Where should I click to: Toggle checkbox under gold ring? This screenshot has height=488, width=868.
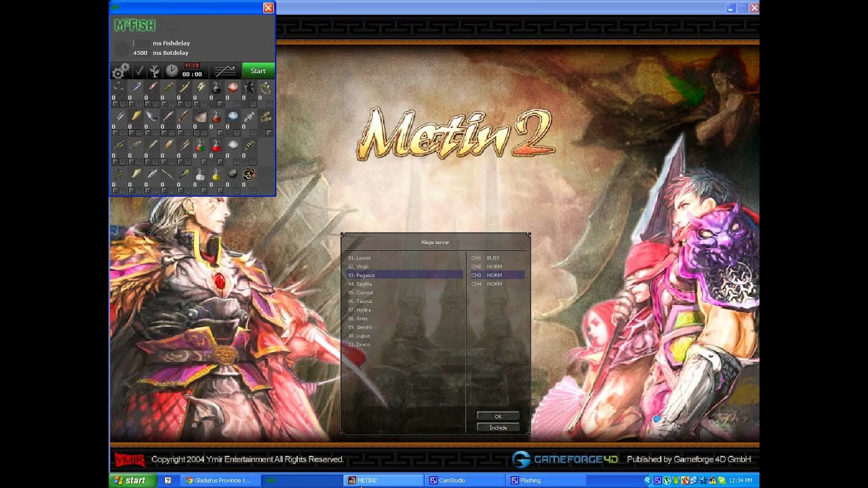pos(269,104)
